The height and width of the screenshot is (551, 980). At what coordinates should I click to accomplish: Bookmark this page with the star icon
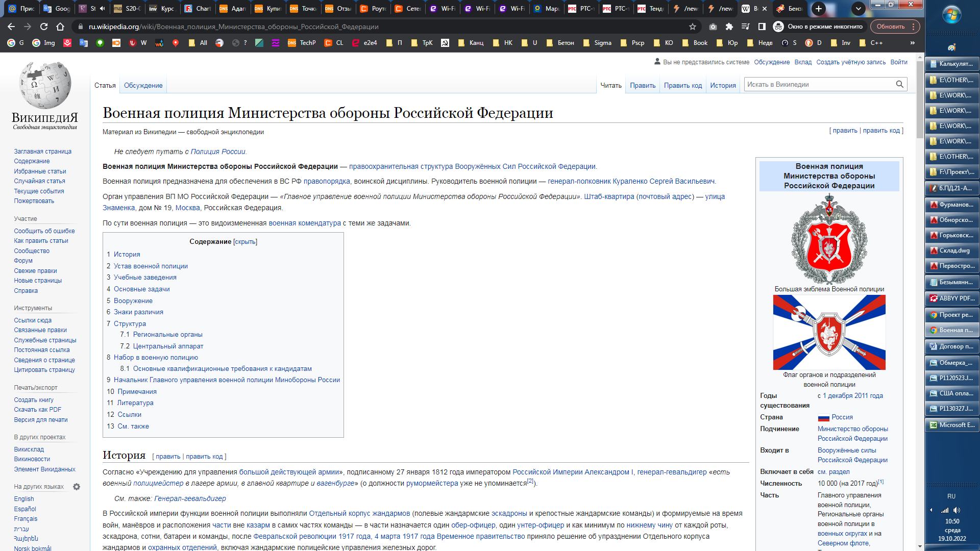[693, 27]
